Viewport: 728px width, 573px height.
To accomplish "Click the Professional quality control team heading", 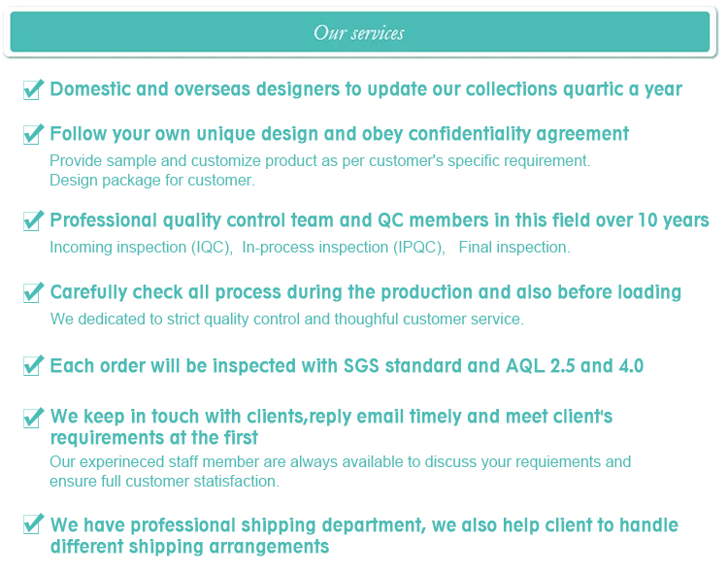I will tap(380, 220).
